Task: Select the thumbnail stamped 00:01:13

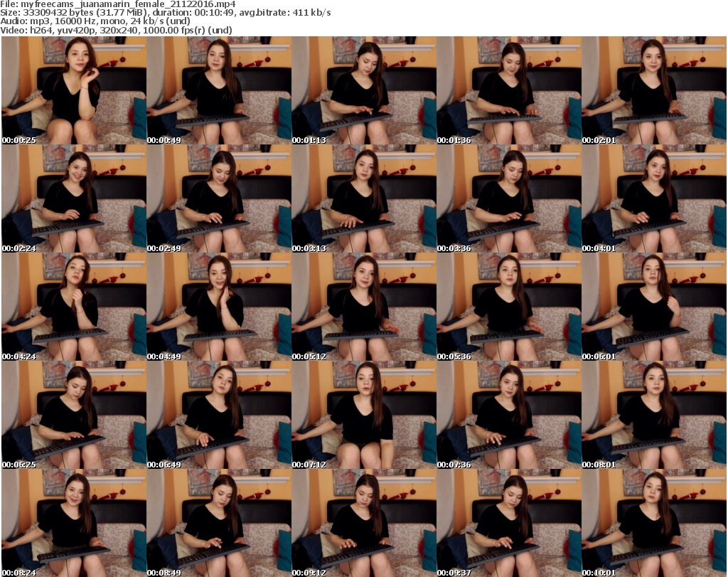Action: coord(364,90)
